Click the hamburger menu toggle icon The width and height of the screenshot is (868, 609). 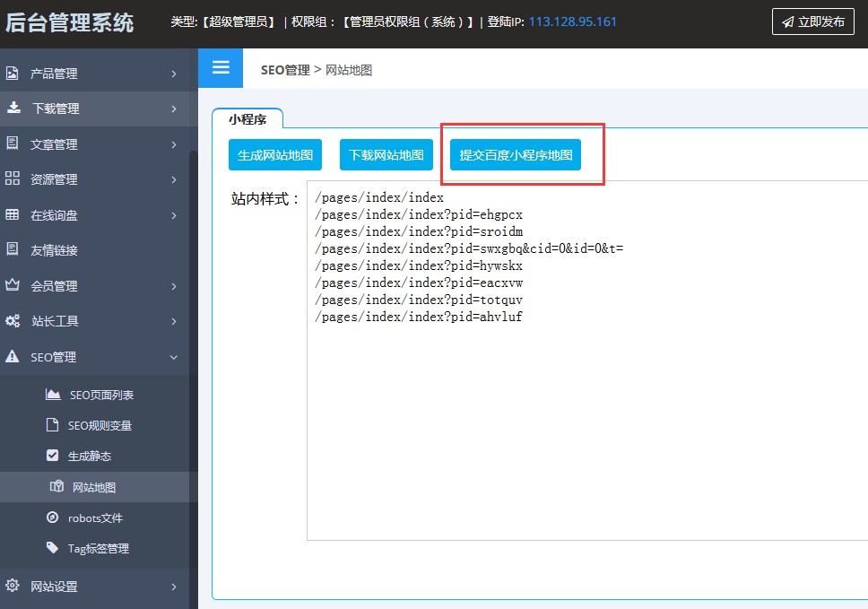[x=221, y=68]
